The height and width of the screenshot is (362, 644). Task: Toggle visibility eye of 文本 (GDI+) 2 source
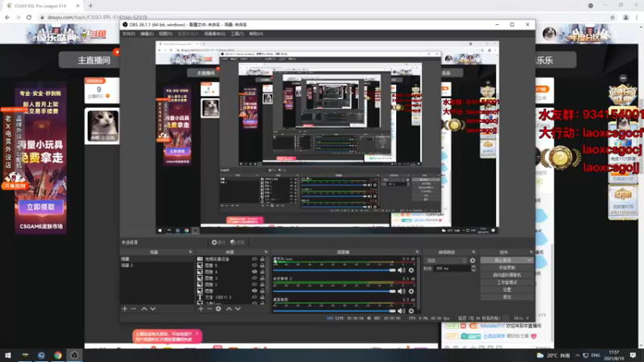tap(254, 297)
